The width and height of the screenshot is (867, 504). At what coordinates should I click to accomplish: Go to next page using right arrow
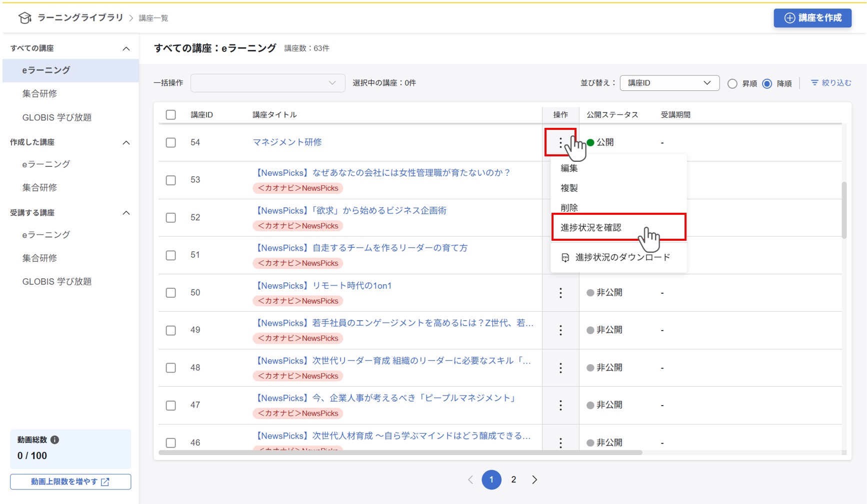(x=534, y=480)
